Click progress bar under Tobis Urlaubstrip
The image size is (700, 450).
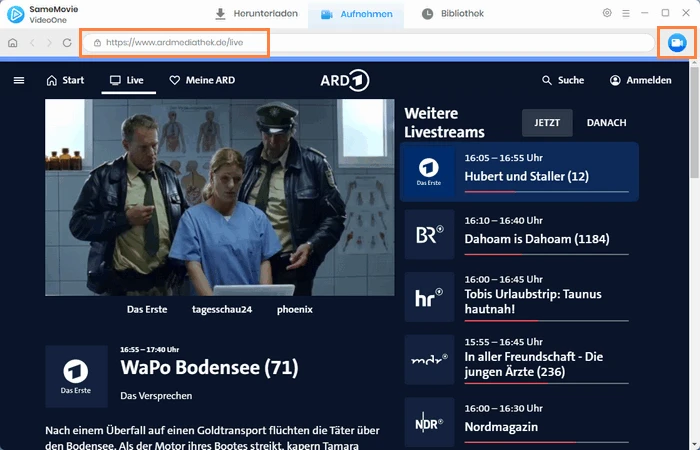coord(546,321)
